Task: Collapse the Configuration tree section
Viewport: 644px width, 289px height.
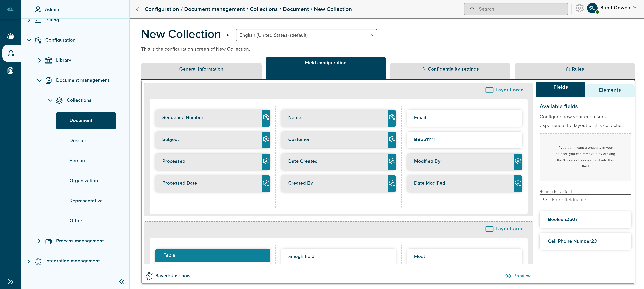Action: (x=29, y=40)
